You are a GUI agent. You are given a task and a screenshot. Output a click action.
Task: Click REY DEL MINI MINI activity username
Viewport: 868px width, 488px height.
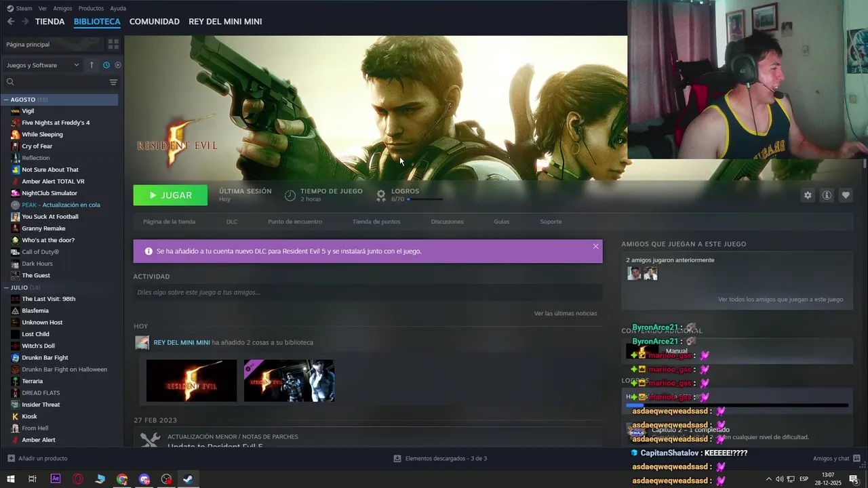coord(182,342)
